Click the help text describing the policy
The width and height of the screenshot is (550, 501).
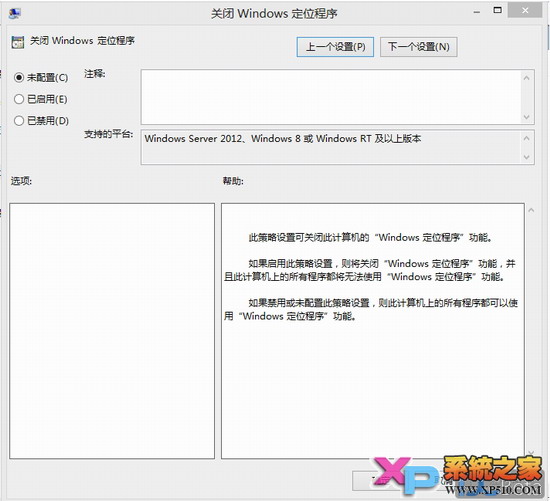coord(371,277)
